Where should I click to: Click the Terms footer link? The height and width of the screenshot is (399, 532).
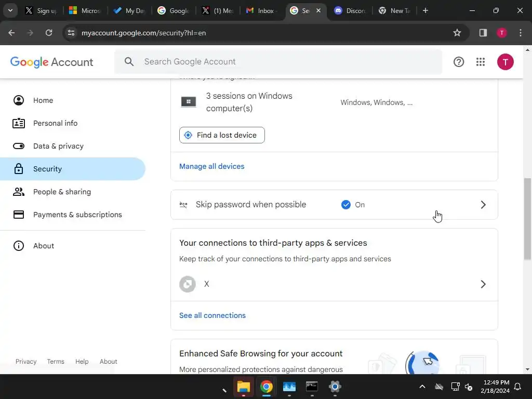(56, 362)
